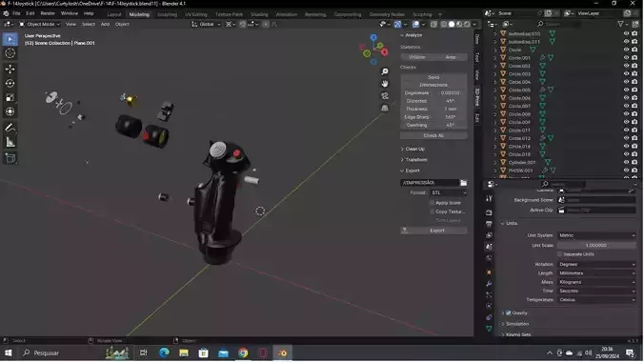Open File Explorer from the taskbar

click(x=184, y=353)
